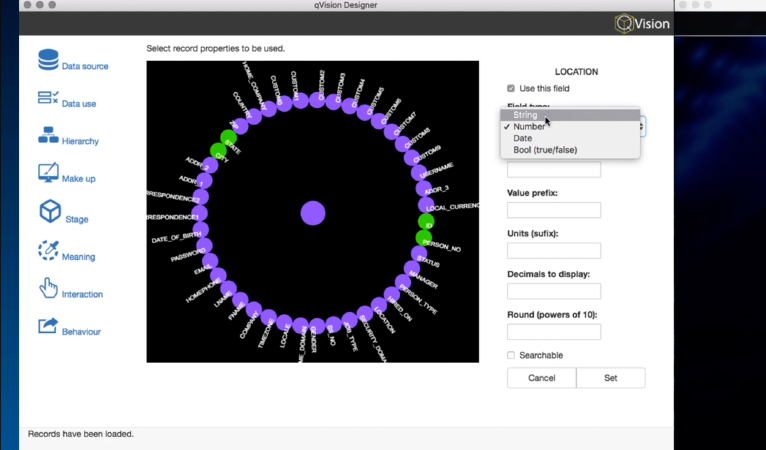Select the CUSTOM2 node
This screenshot has height=450, width=766.
pyautogui.click(x=317, y=100)
